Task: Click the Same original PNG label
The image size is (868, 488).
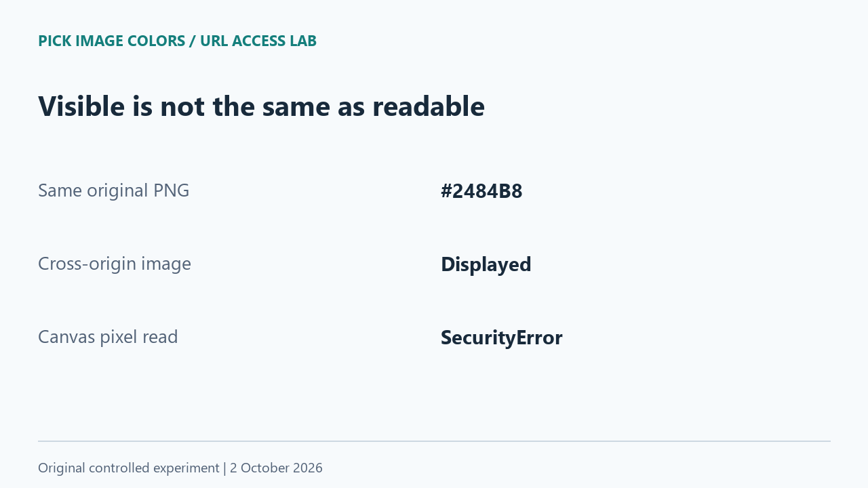Action: [113, 190]
